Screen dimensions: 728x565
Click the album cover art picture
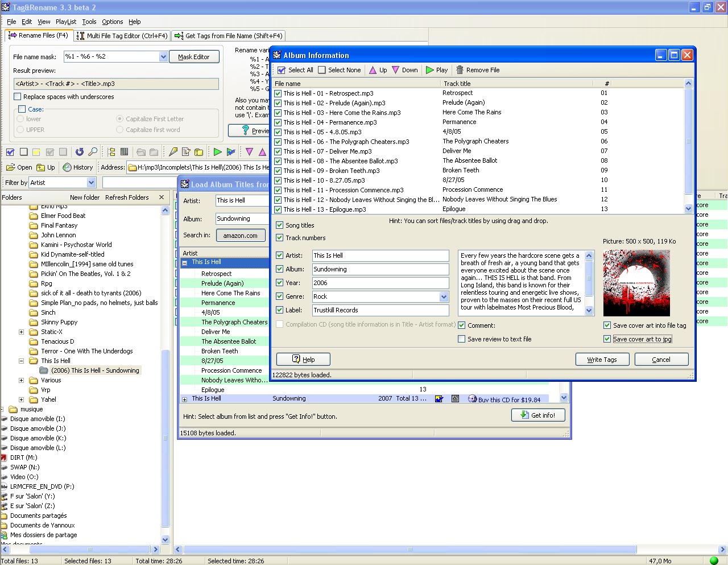coord(636,283)
